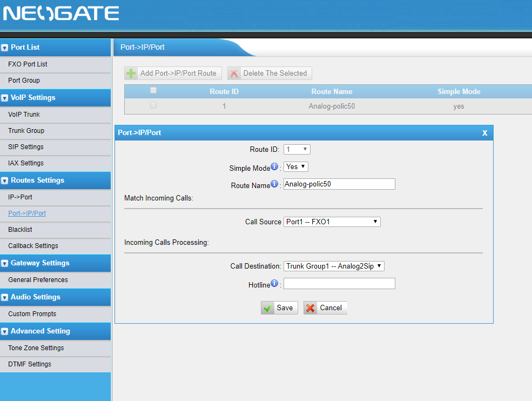Click the green plus Add Route icon

click(x=131, y=73)
